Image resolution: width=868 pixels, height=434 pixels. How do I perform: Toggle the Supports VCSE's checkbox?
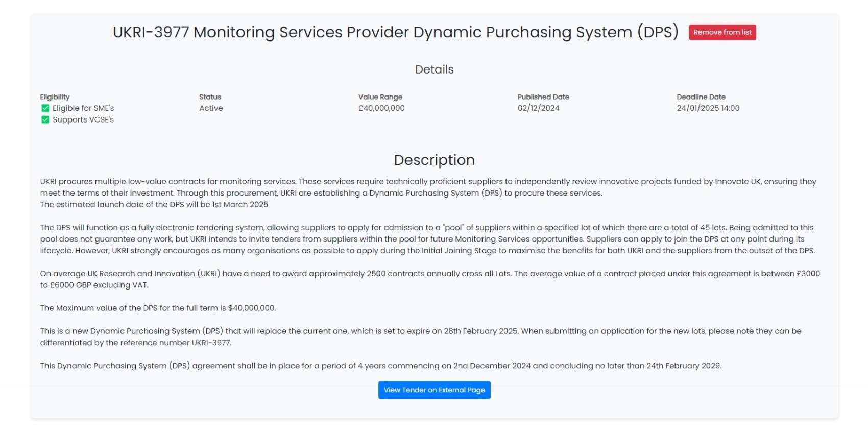click(x=45, y=119)
